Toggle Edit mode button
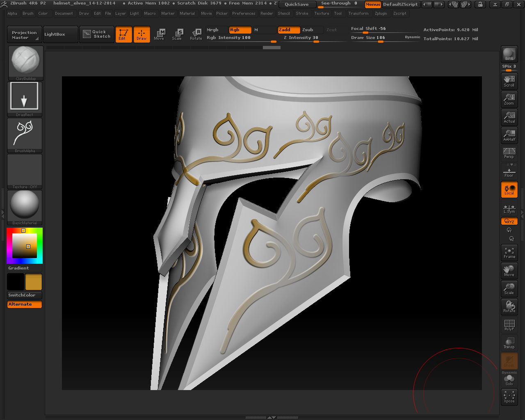This screenshot has width=525, height=420. coord(123,34)
